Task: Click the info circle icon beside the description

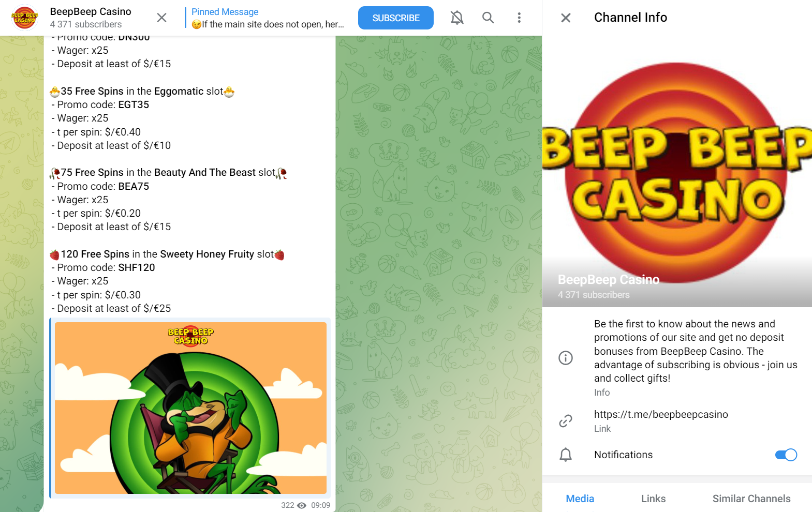Action: click(566, 358)
